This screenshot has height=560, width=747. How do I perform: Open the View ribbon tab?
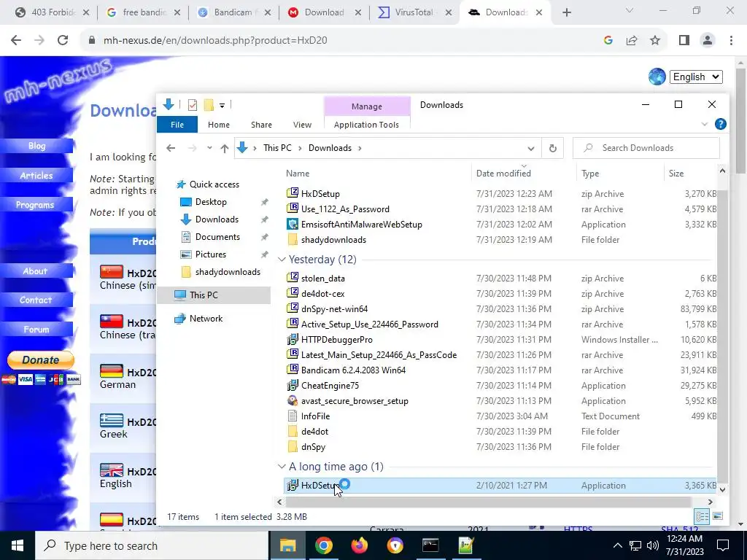point(302,124)
